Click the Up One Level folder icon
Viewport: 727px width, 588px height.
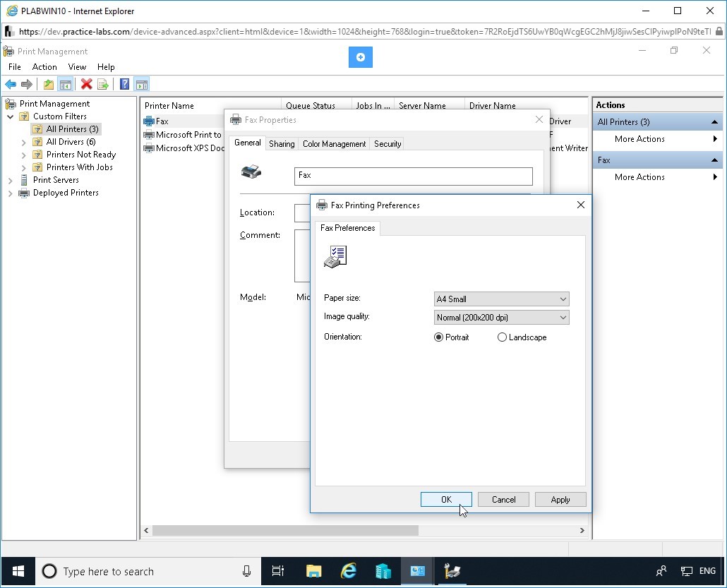(x=49, y=85)
